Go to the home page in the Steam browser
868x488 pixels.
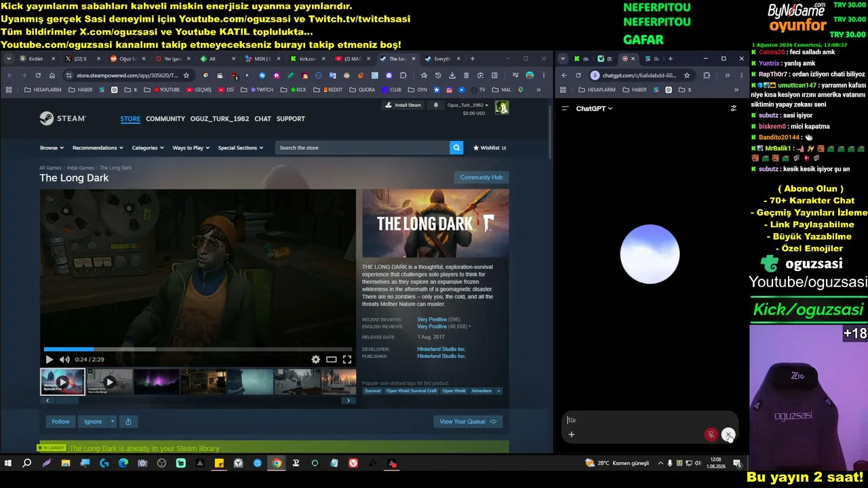pos(52,75)
